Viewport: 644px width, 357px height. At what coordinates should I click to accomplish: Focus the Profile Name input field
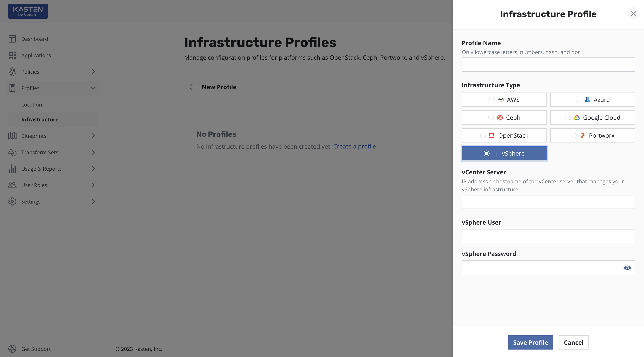click(x=548, y=65)
